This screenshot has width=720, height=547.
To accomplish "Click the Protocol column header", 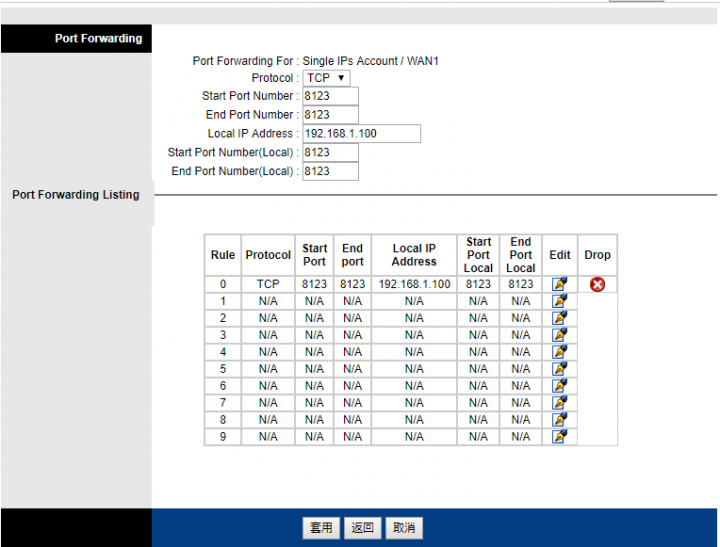I will 268,255.
